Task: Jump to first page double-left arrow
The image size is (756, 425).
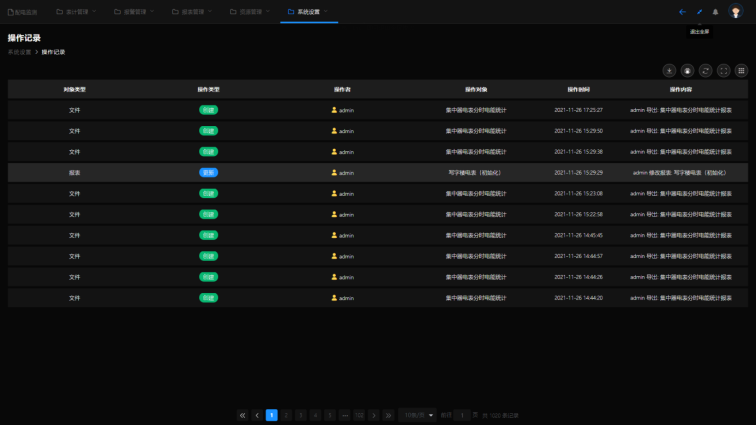Action: pos(243,415)
